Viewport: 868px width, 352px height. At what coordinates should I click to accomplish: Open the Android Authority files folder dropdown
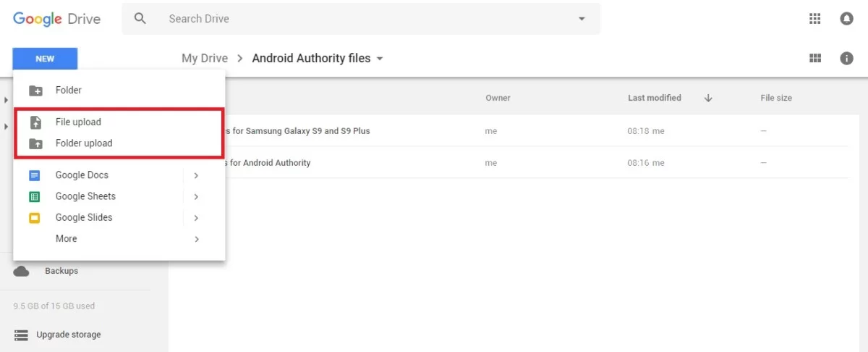click(380, 59)
